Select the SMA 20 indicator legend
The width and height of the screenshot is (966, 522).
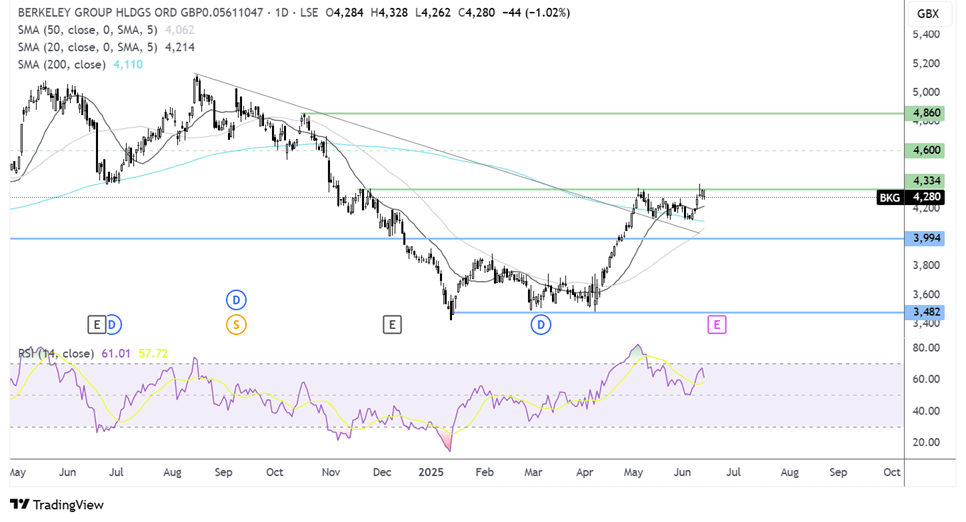[x=87, y=47]
